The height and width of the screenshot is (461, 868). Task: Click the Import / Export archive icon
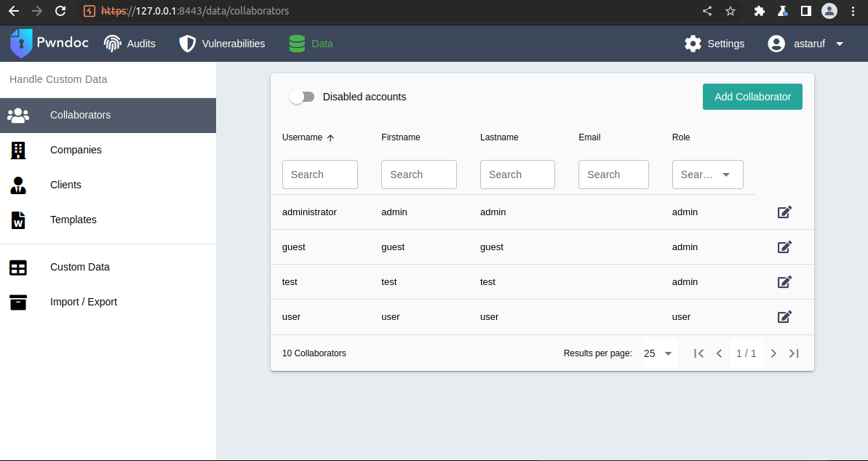click(18, 302)
